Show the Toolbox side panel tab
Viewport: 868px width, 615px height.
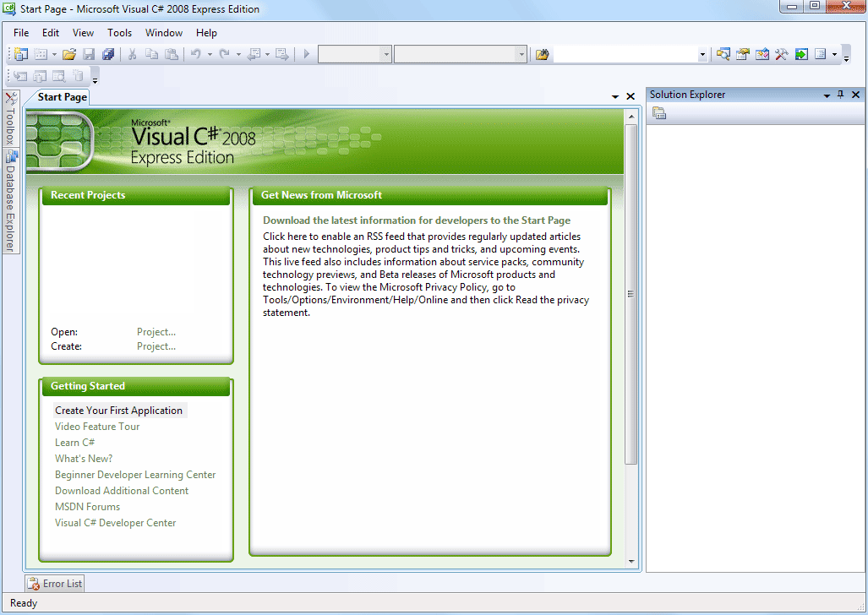pyautogui.click(x=10, y=119)
